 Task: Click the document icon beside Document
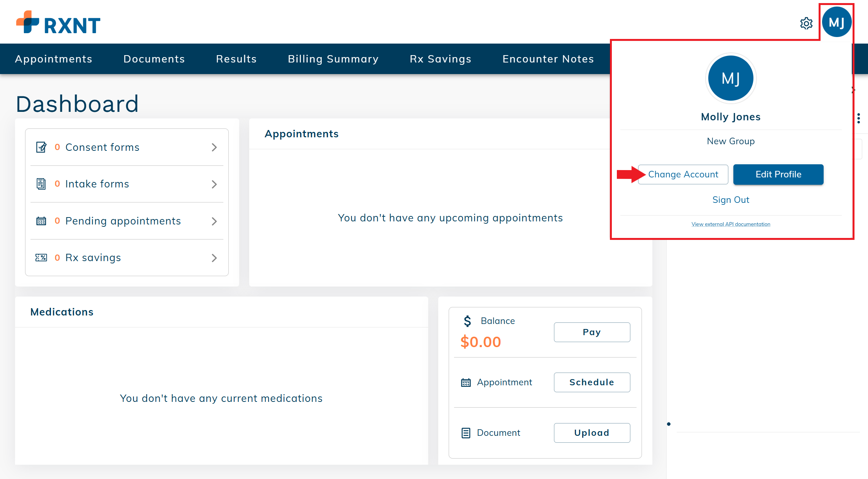coord(467,432)
